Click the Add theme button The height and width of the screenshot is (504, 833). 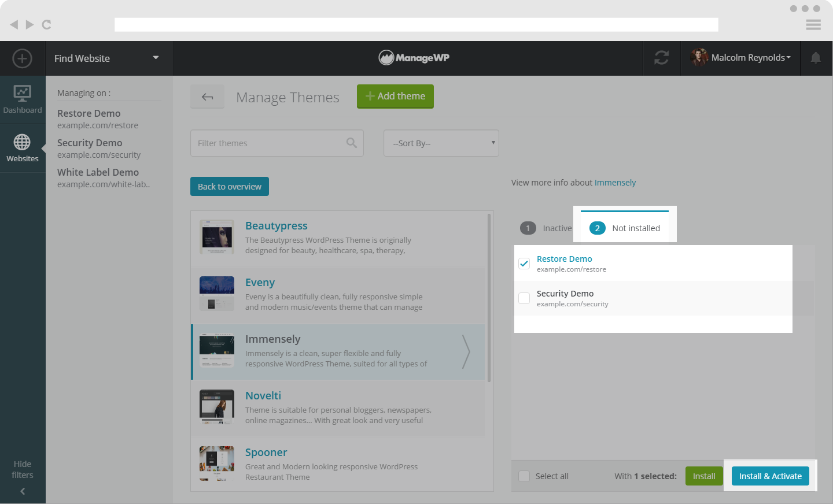click(395, 96)
